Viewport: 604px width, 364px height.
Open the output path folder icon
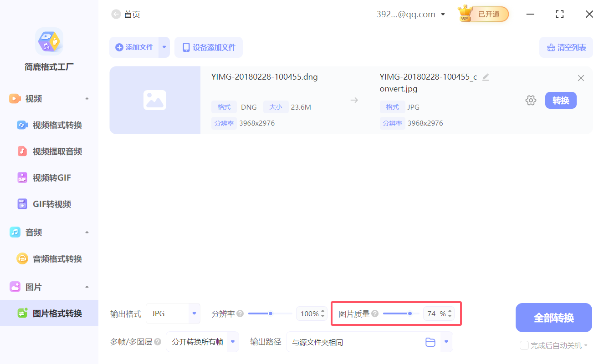click(430, 342)
